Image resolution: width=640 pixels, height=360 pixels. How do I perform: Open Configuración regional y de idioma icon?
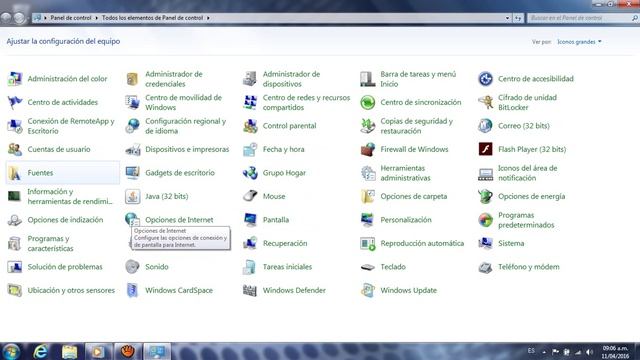pos(132,126)
